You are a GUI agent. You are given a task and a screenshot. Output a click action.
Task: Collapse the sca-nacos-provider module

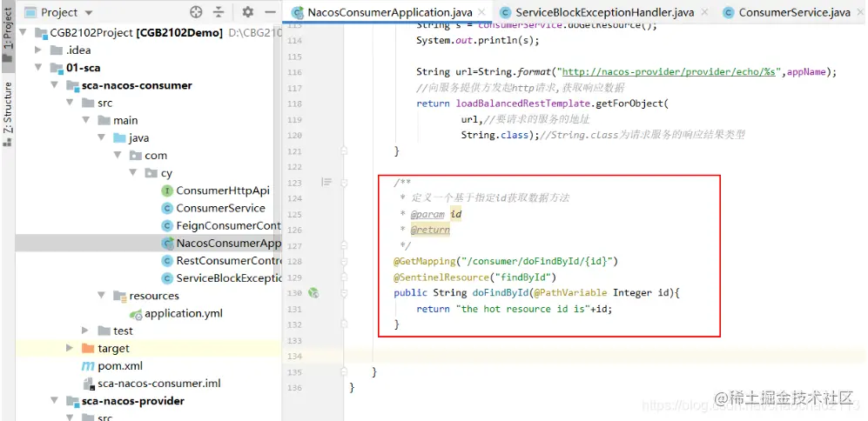pyautogui.click(x=54, y=401)
